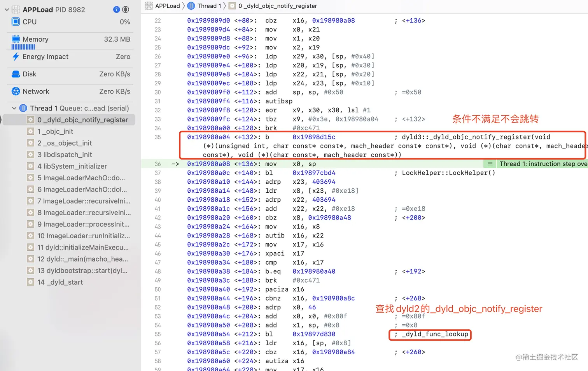This screenshot has height=371, width=588.
Task: Select frame 8 ImageLoader::recursiveIni...
Action: coord(69,213)
